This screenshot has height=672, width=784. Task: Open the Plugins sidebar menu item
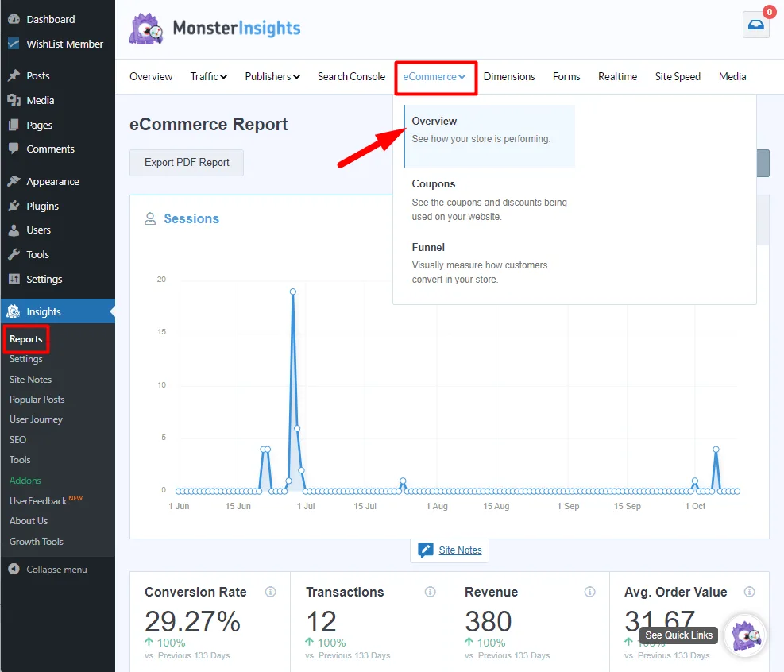coord(42,206)
